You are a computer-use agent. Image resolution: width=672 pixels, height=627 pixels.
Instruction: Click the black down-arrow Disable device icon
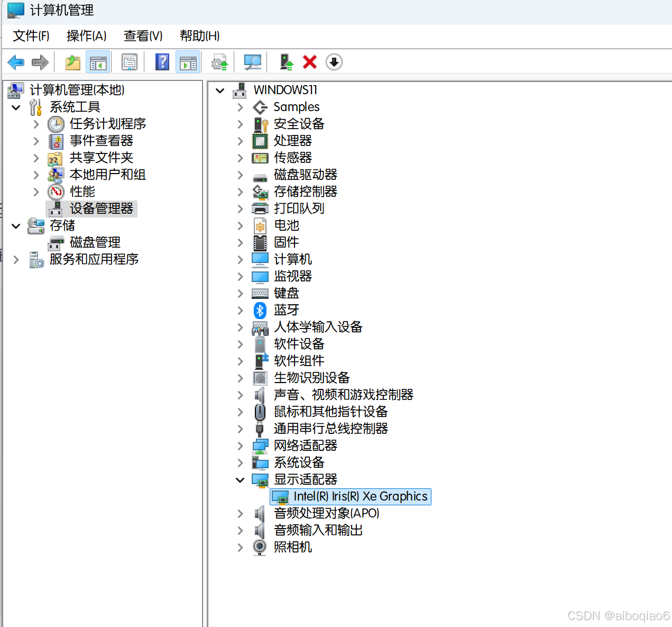pyautogui.click(x=334, y=62)
